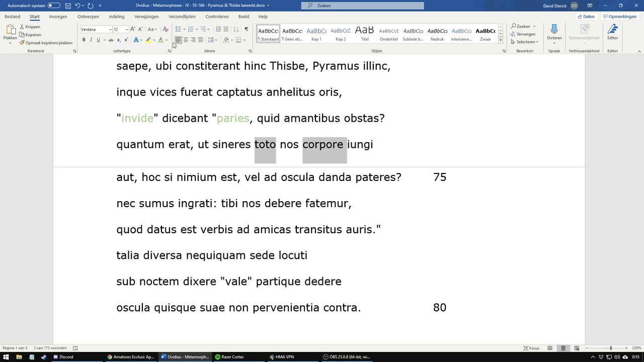Open the Opmerkingen comments pane
The image size is (644, 362).
[619, 17]
